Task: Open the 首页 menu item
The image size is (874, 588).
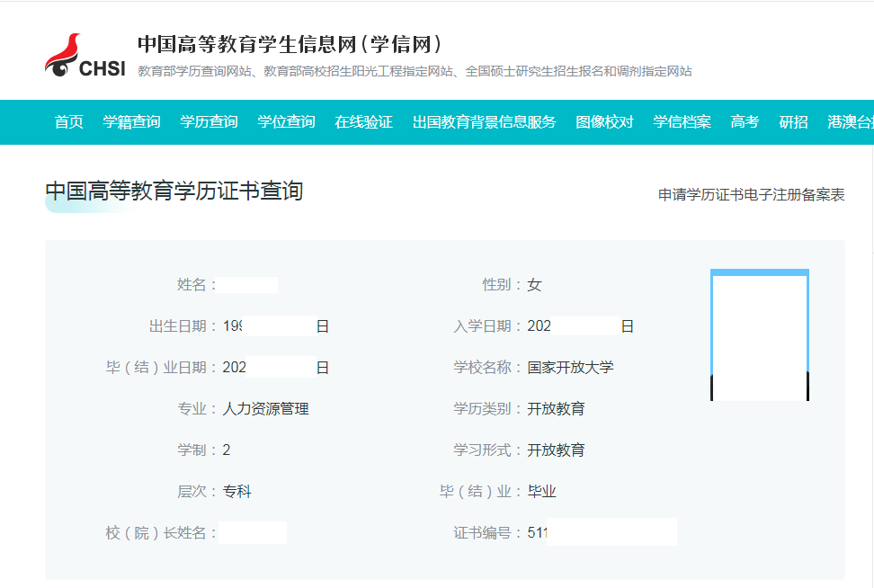Action: (69, 122)
